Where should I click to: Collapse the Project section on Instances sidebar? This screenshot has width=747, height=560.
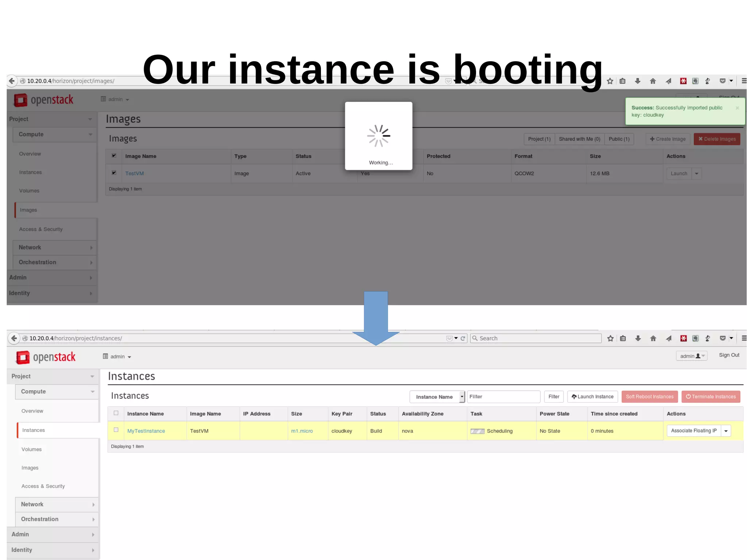[x=53, y=376]
